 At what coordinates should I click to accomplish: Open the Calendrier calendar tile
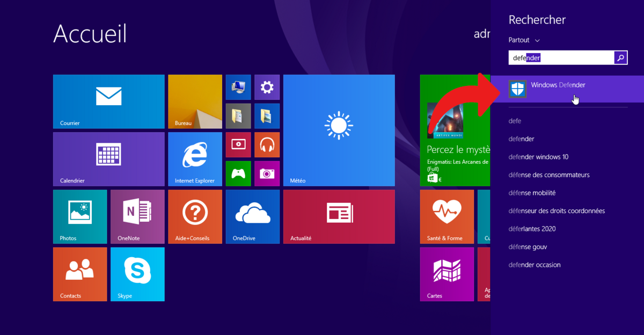pos(109,159)
